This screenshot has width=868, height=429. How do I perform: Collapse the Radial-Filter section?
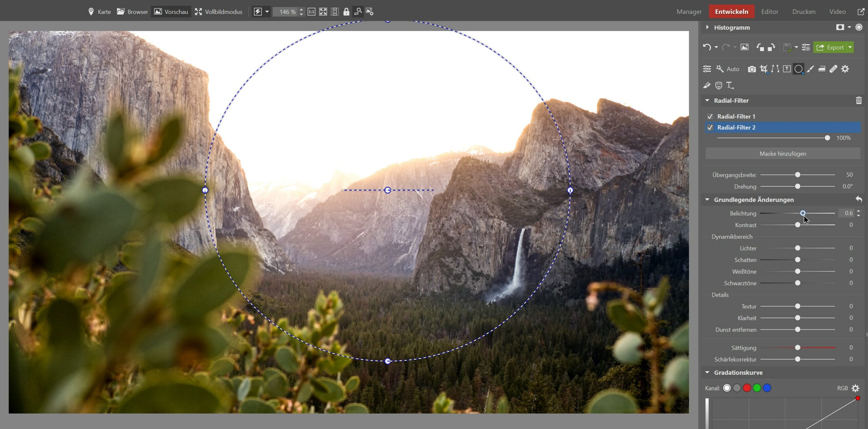pyautogui.click(x=707, y=101)
